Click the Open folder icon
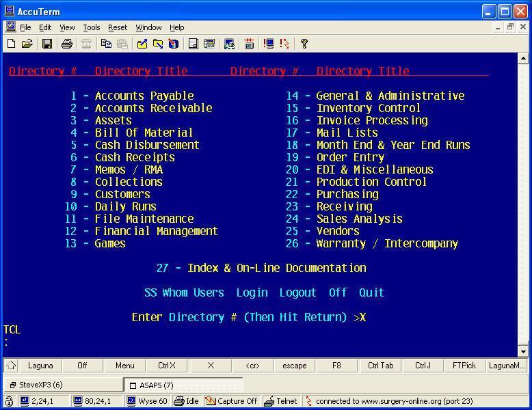The width and height of the screenshot is (532, 410). [27, 44]
